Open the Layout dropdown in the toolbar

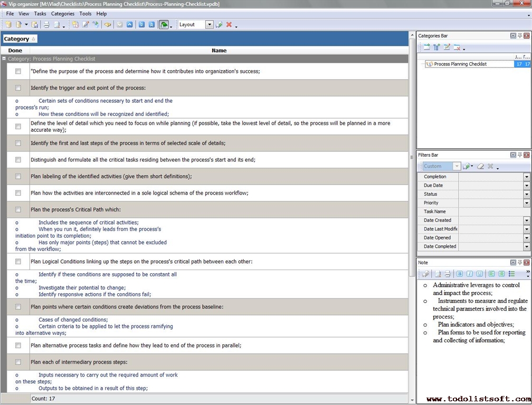click(210, 25)
